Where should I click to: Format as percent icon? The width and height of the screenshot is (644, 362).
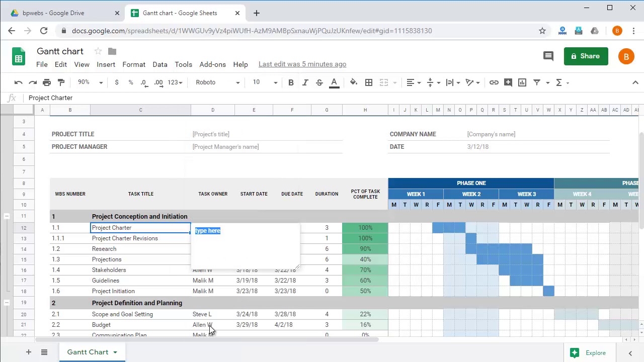point(131,82)
